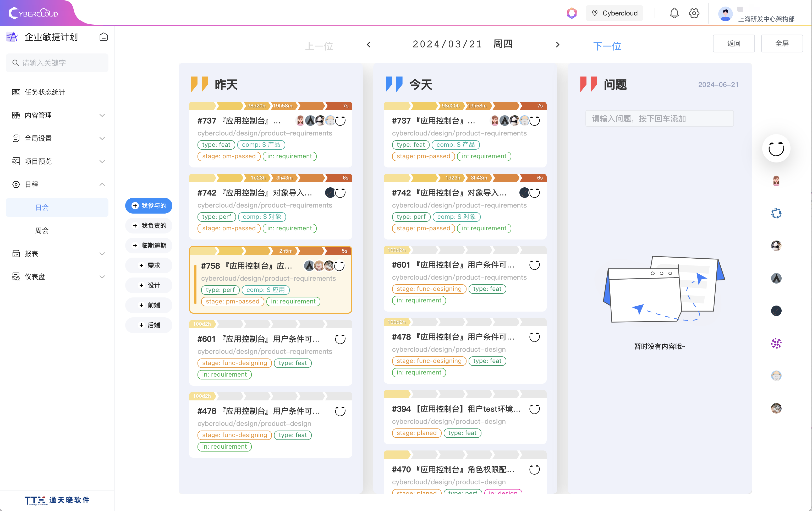
Task: Open the Cybercloud organization selector
Action: pyautogui.click(x=615, y=13)
